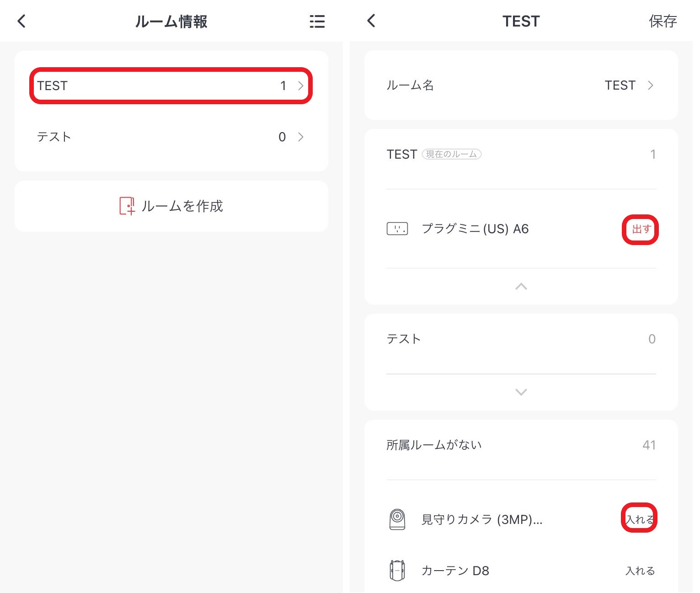Click chevron on TEST room row
700x593 pixels.
point(300,85)
